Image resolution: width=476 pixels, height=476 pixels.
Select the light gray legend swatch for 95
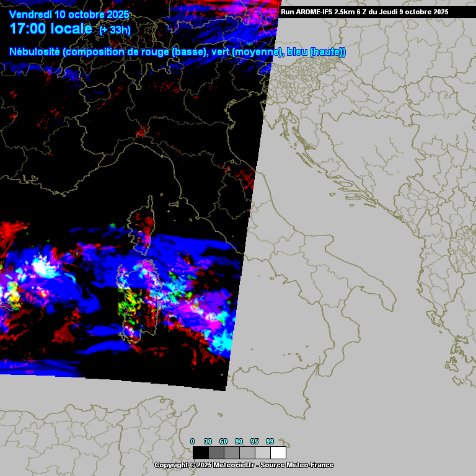click(x=262, y=452)
